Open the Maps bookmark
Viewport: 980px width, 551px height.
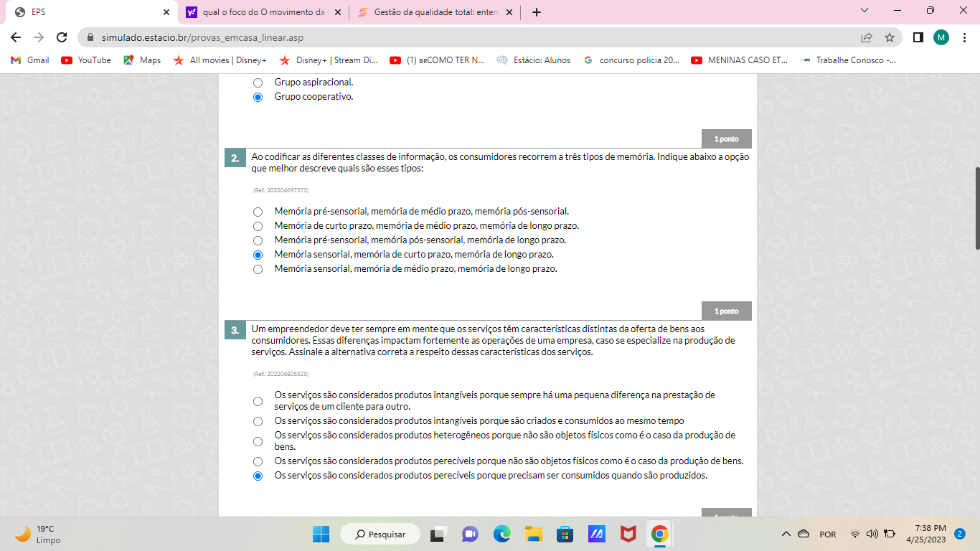(142, 60)
